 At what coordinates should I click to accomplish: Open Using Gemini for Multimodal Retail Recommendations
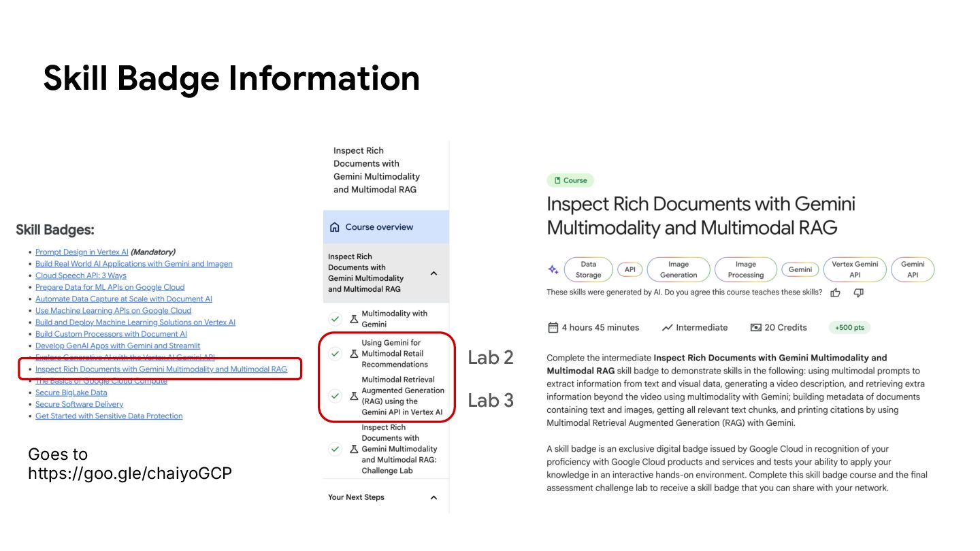(x=395, y=354)
